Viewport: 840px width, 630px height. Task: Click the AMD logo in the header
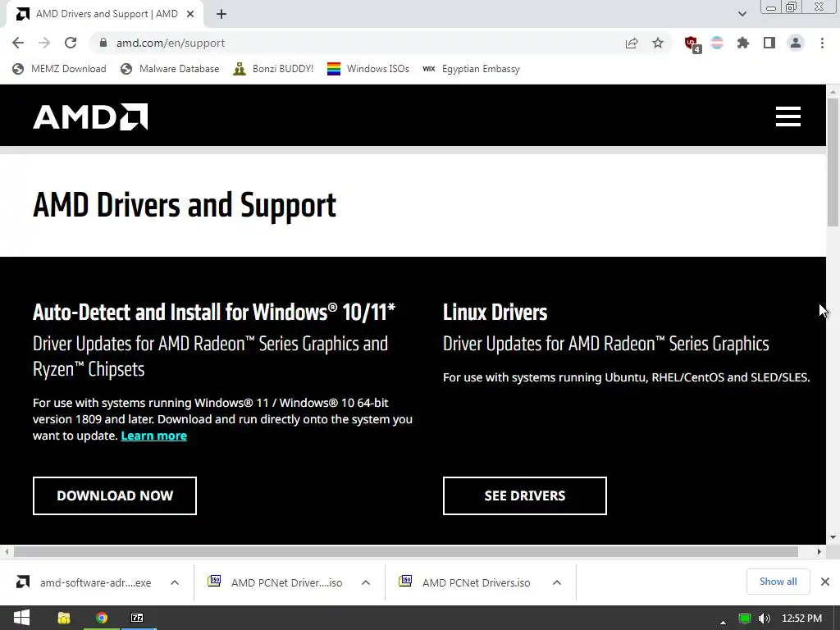[x=90, y=116]
